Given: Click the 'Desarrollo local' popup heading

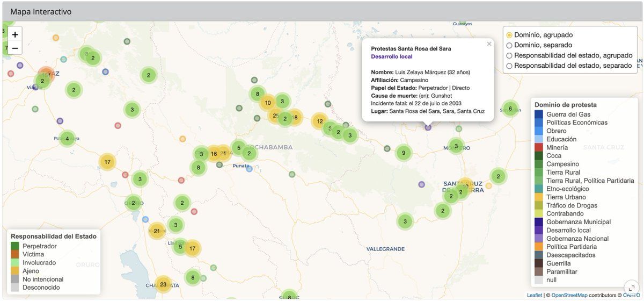Looking at the screenshot, I should pos(392,56).
